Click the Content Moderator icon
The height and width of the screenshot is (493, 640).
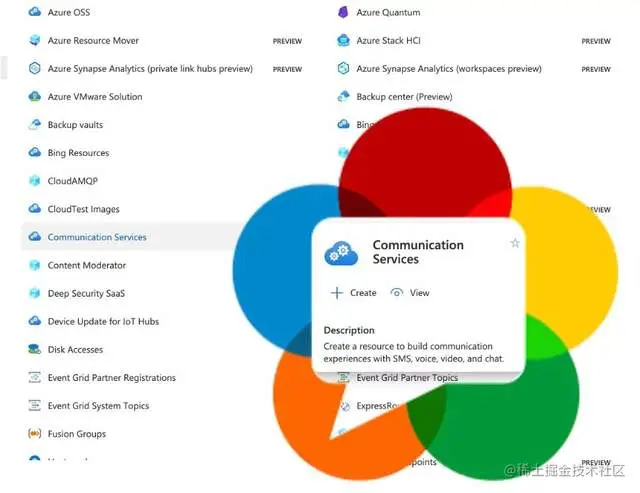(35, 265)
